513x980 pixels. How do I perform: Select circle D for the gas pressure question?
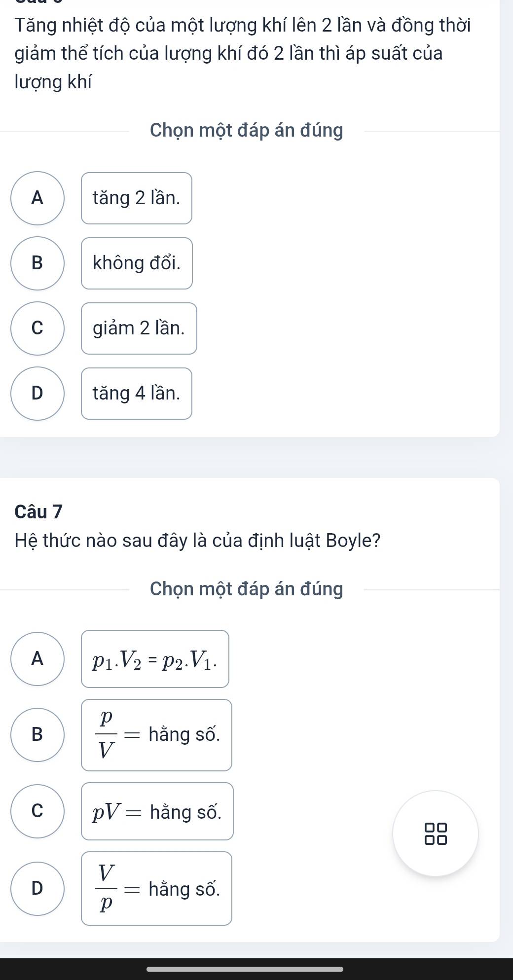37,394
